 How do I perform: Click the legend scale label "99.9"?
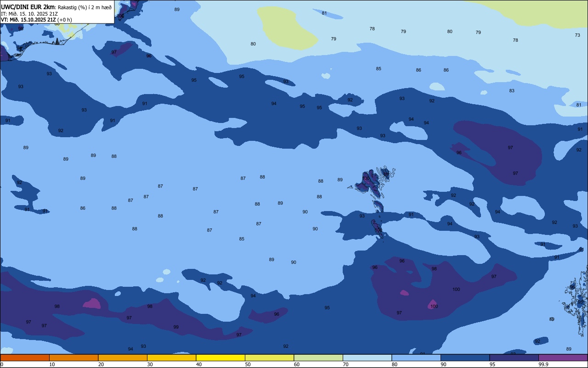point(544,364)
